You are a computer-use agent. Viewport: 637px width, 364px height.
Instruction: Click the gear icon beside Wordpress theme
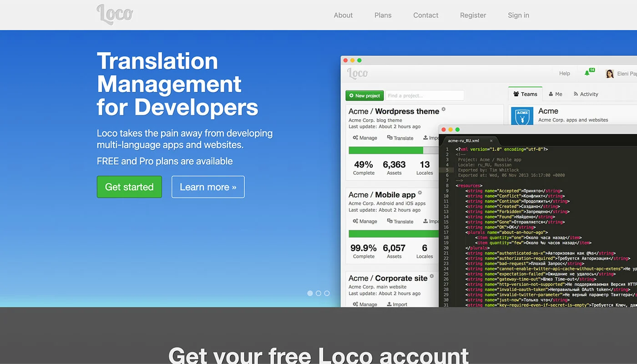pyautogui.click(x=444, y=109)
